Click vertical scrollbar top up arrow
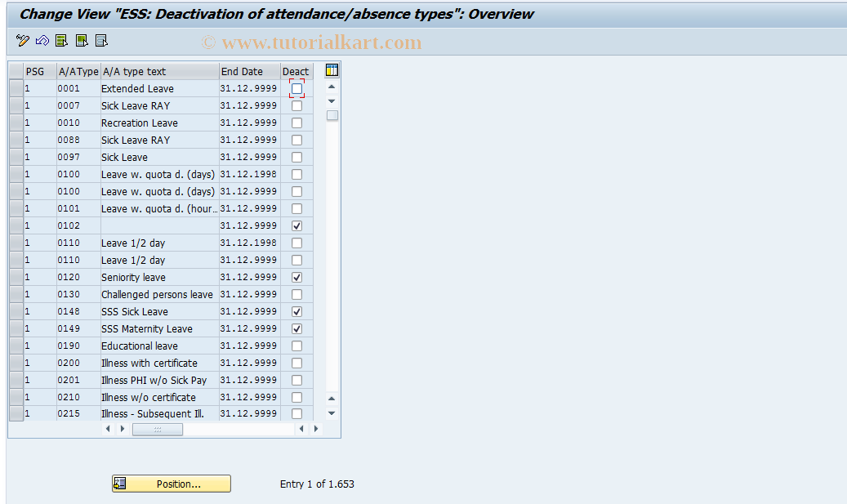 point(332,87)
